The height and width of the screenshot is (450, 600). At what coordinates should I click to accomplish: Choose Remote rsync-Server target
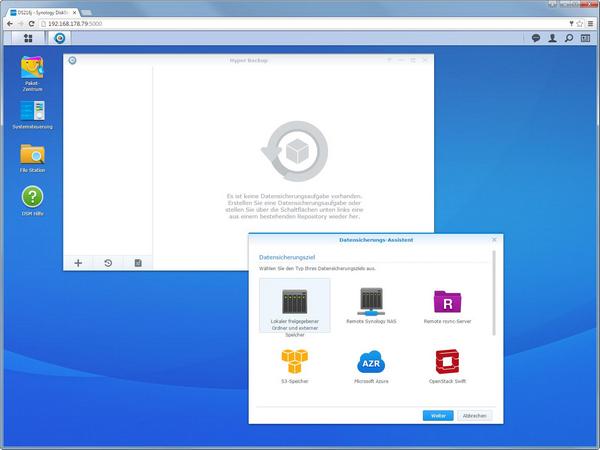[447, 306]
